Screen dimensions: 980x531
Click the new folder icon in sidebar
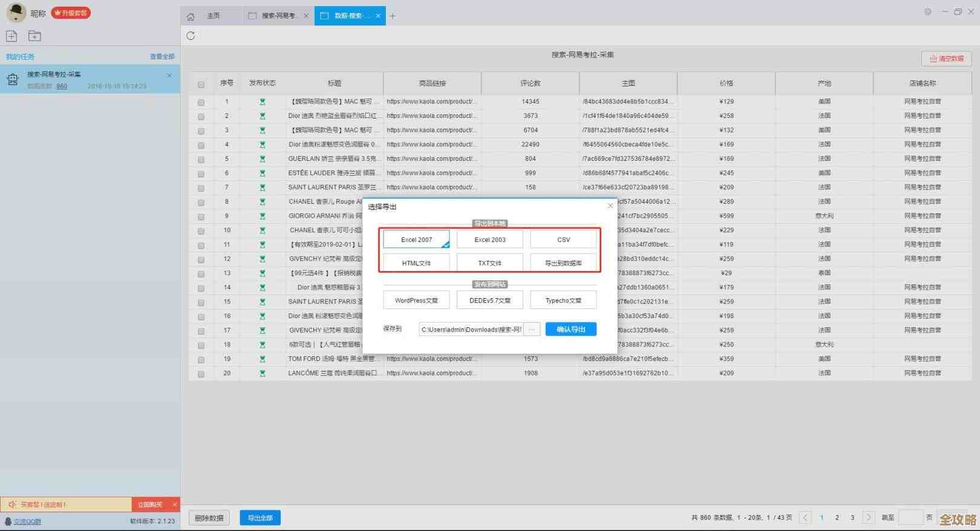pos(34,36)
